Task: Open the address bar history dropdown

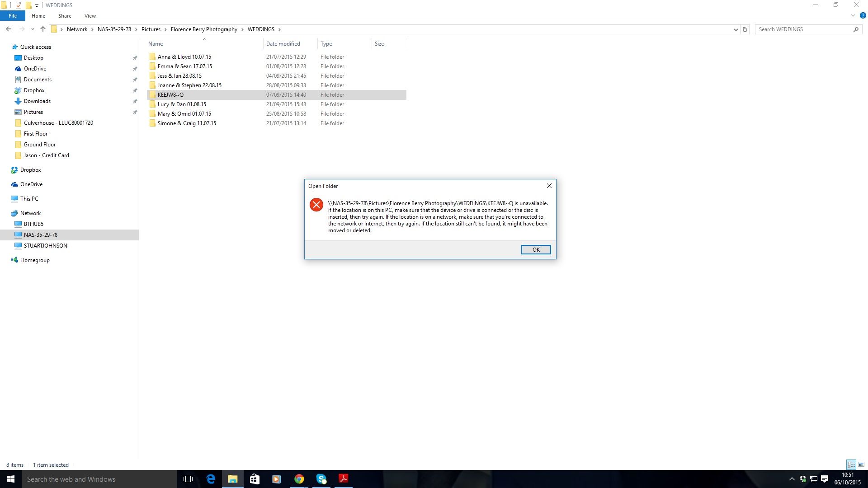Action: pyautogui.click(x=736, y=29)
